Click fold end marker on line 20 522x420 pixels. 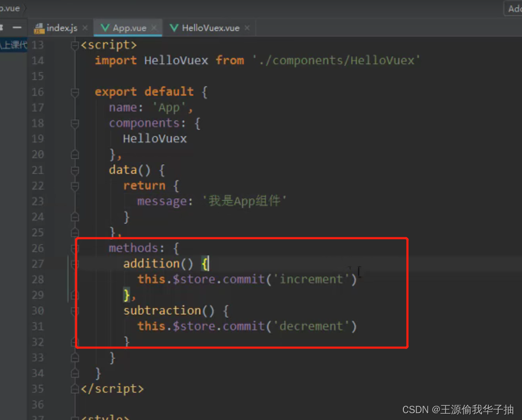(75, 155)
